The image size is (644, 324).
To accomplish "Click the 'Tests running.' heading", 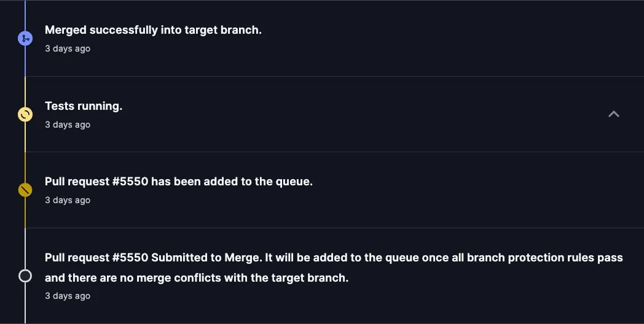I will [84, 106].
